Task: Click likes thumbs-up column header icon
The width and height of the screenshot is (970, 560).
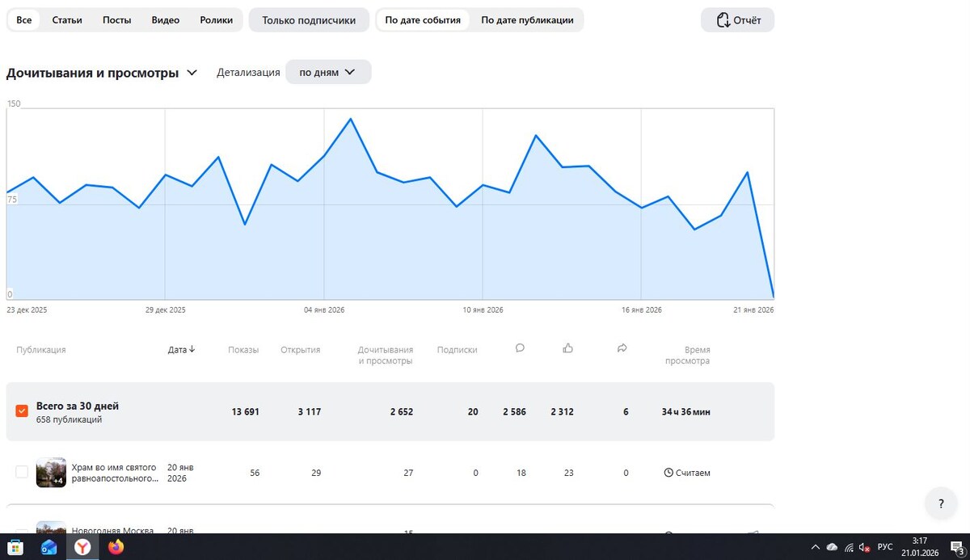Action: pyautogui.click(x=568, y=348)
